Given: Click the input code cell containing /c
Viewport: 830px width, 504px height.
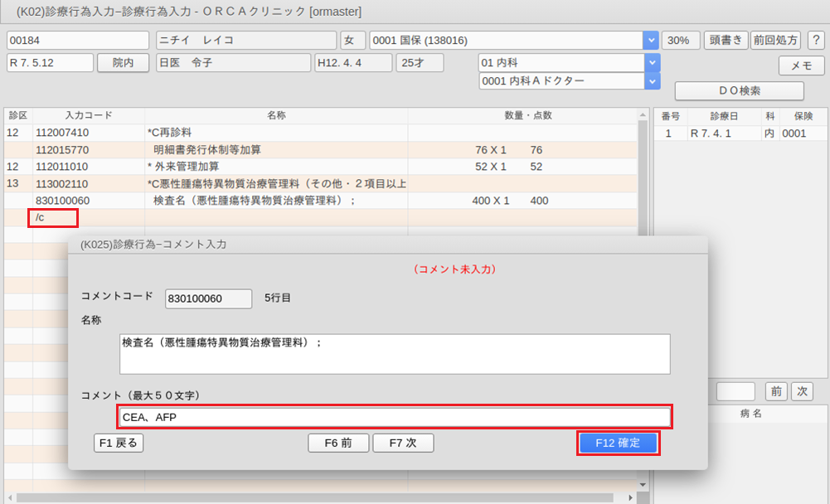Looking at the screenshot, I should [54, 218].
